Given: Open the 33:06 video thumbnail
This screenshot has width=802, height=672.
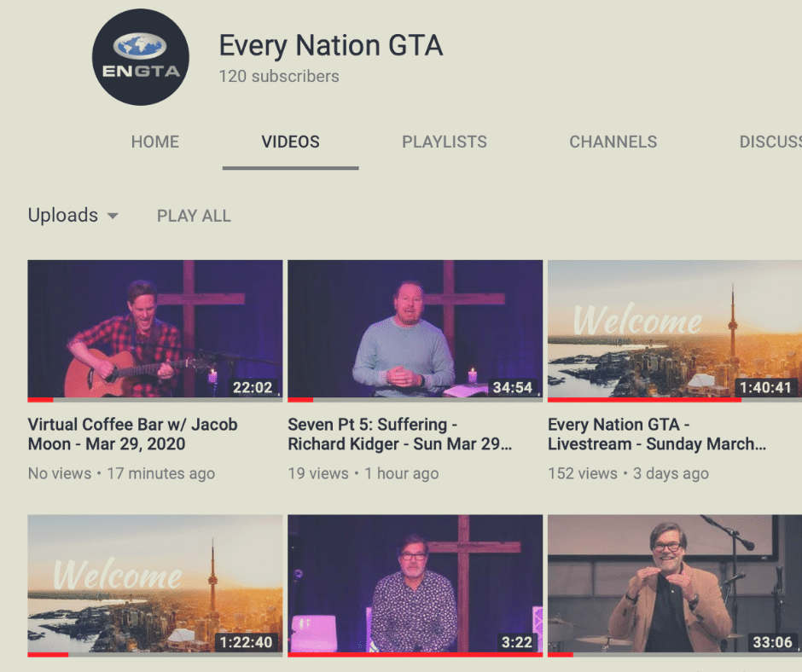Looking at the screenshot, I should 675,586.
